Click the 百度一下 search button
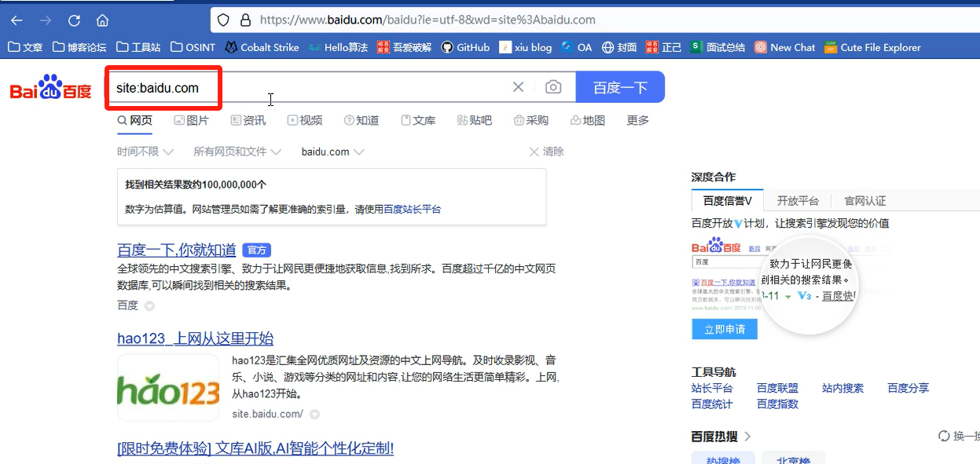This screenshot has height=464, width=980. click(620, 87)
